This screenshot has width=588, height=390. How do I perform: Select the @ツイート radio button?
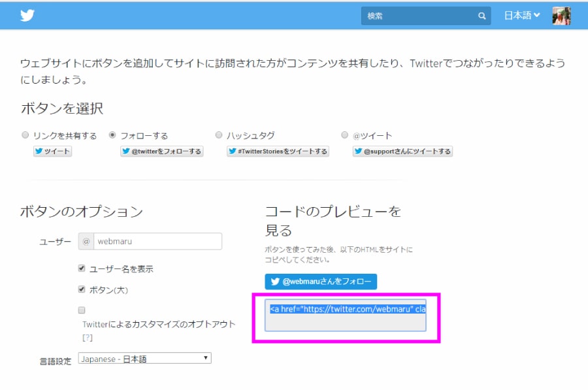(x=344, y=135)
